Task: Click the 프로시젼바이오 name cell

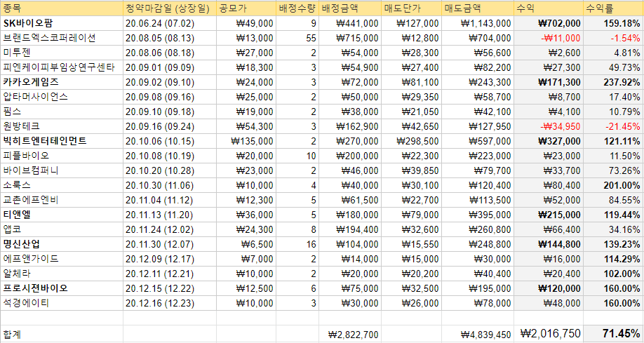Action: [62, 288]
